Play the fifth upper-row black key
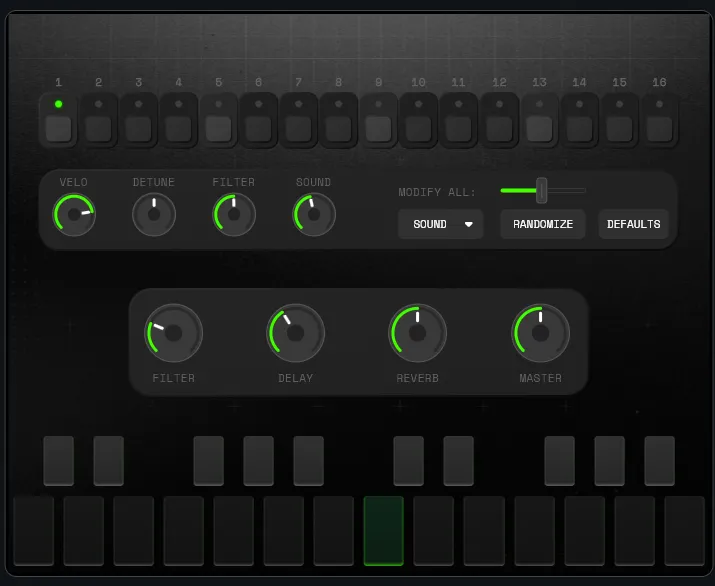This screenshot has width=715, height=586. click(309, 461)
